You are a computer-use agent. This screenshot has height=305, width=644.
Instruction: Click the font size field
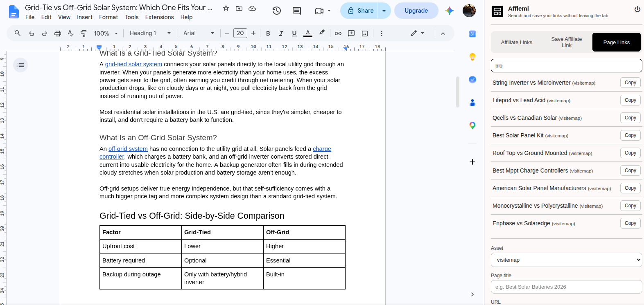click(x=240, y=33)
